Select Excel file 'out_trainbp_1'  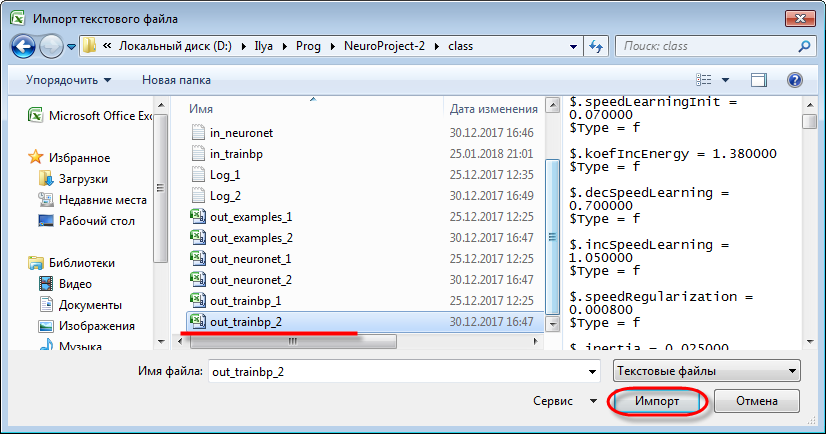pyautogui.click(x=235, y=301)
